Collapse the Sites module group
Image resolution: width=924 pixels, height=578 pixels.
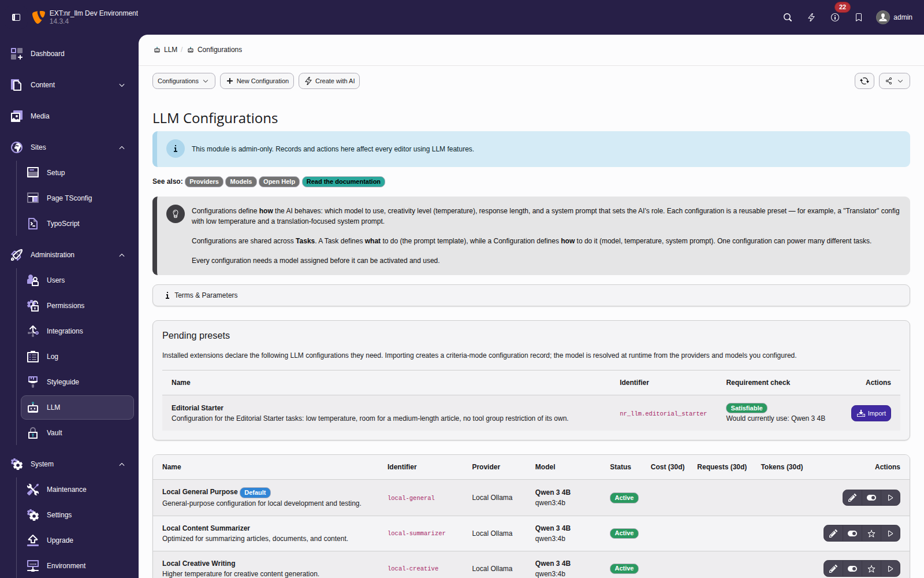click(69, 147)
